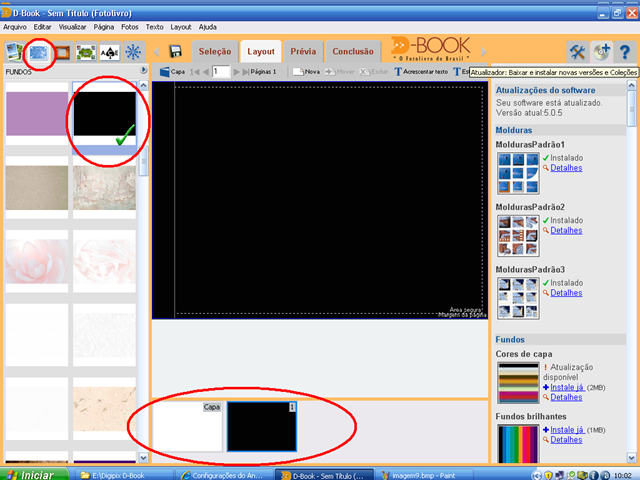Switch to the Layout step tab
This screenshot has width=640, height=480.
pos(261,51)
